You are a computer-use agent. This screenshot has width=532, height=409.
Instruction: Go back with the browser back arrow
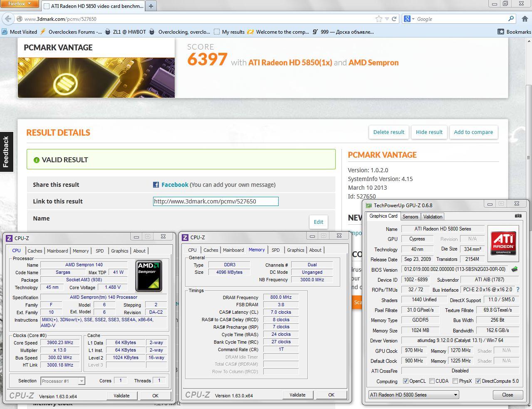coord(8,19)
